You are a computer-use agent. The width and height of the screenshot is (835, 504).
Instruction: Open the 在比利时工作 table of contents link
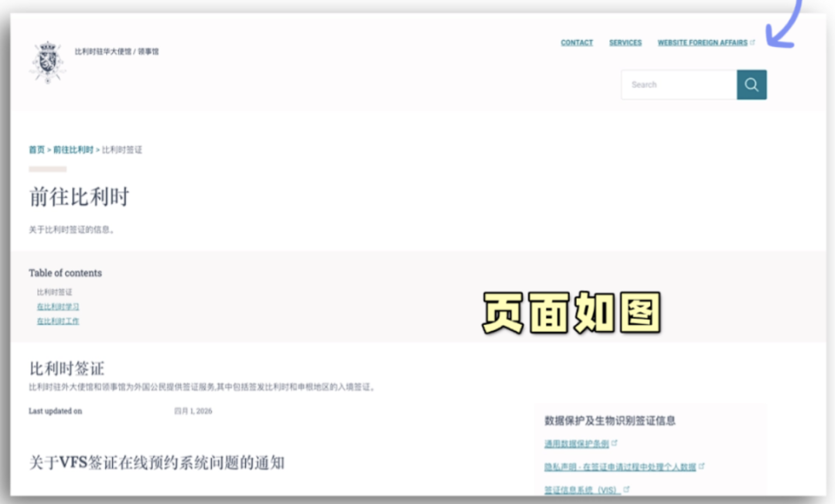click(x=58, y=321)
